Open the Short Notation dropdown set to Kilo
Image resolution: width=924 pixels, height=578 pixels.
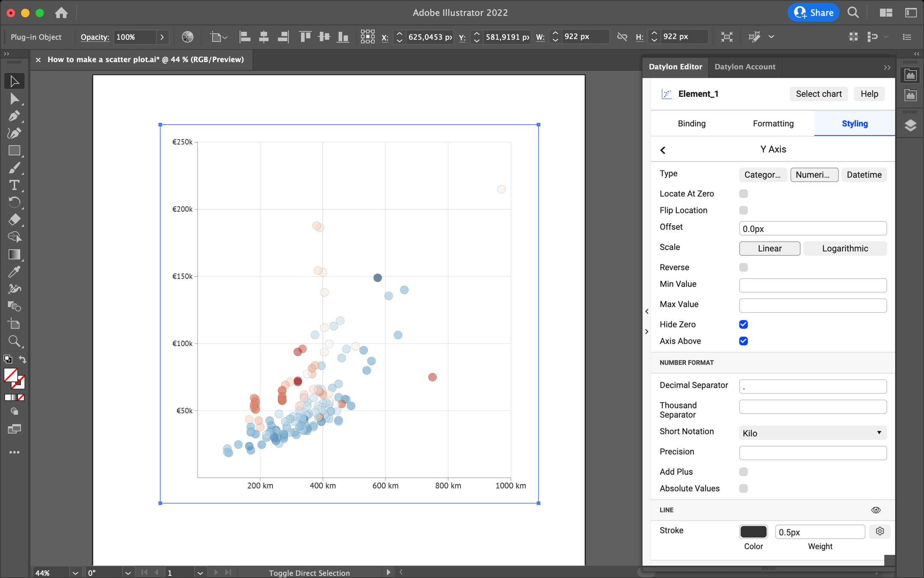click(811, 433)
